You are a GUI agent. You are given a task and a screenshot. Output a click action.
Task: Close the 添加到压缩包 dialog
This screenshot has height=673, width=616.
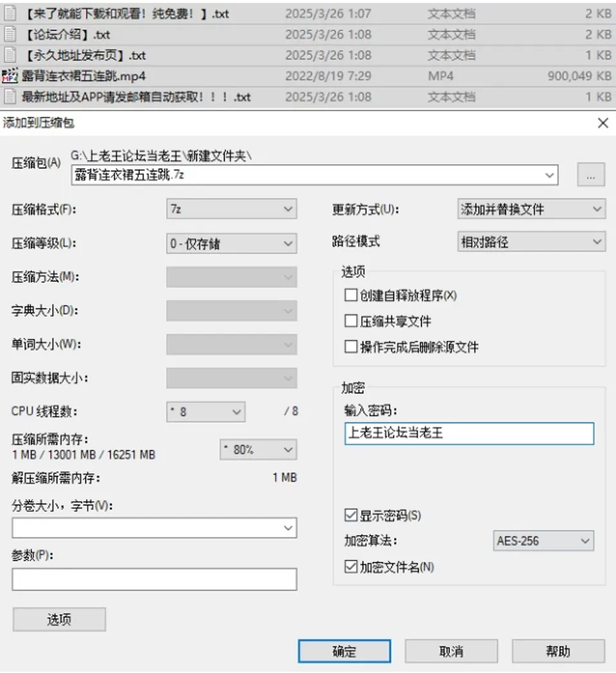coord(603,123)
